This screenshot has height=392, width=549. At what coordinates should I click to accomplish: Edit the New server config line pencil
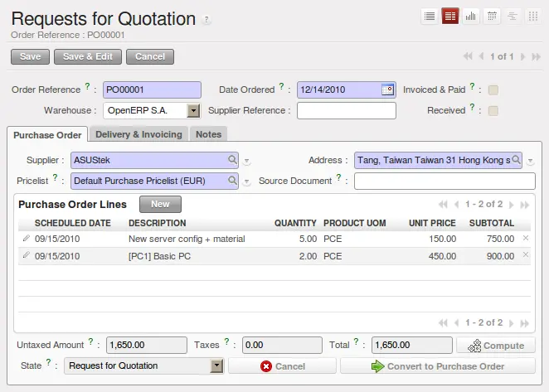pyautogui.click(x=26, y=239)
